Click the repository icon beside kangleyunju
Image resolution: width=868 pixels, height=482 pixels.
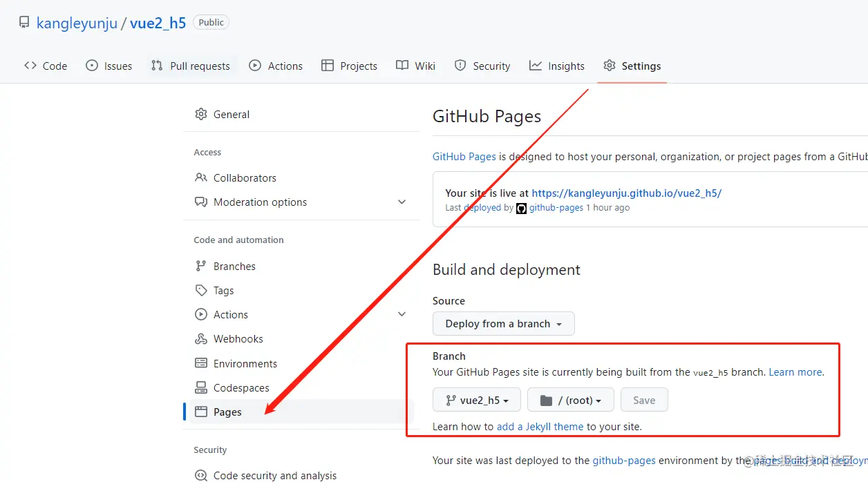click(x=24, y=23)
